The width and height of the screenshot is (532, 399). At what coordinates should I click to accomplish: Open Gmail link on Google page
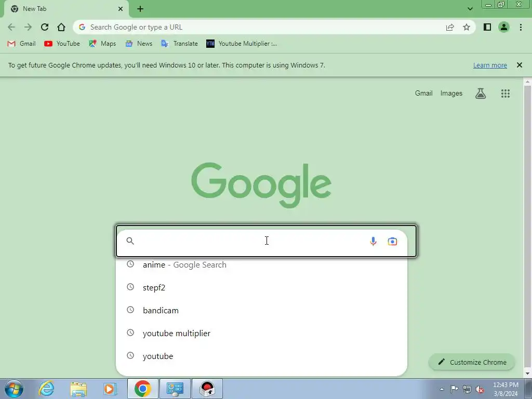pos(423,94)
